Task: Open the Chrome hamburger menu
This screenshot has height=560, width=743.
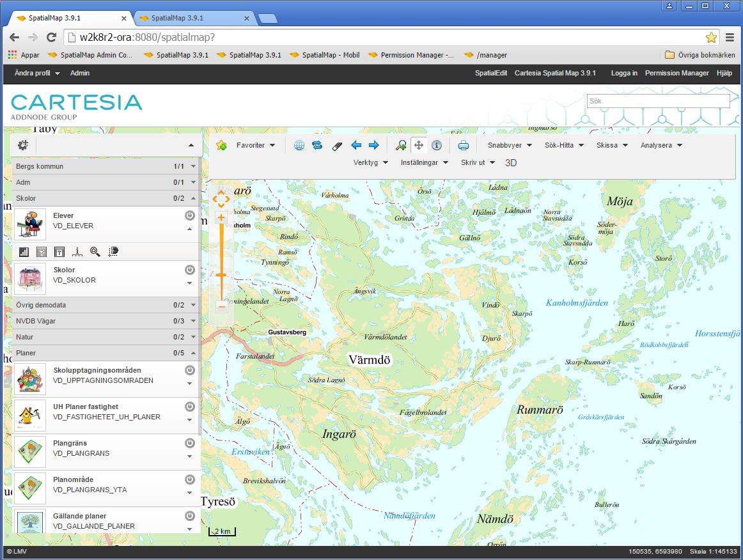Action: pyautogui.click(x=730, y=38)
